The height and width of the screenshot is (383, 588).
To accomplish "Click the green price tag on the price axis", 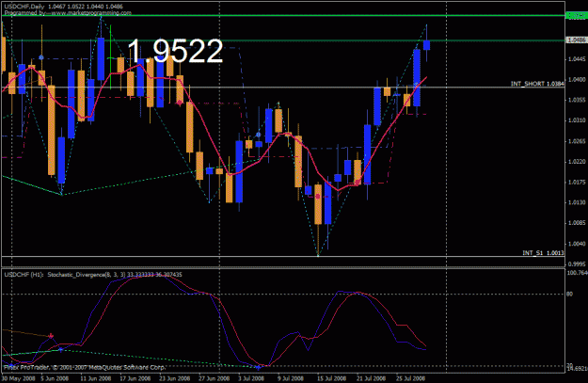I will pos(577,15).
